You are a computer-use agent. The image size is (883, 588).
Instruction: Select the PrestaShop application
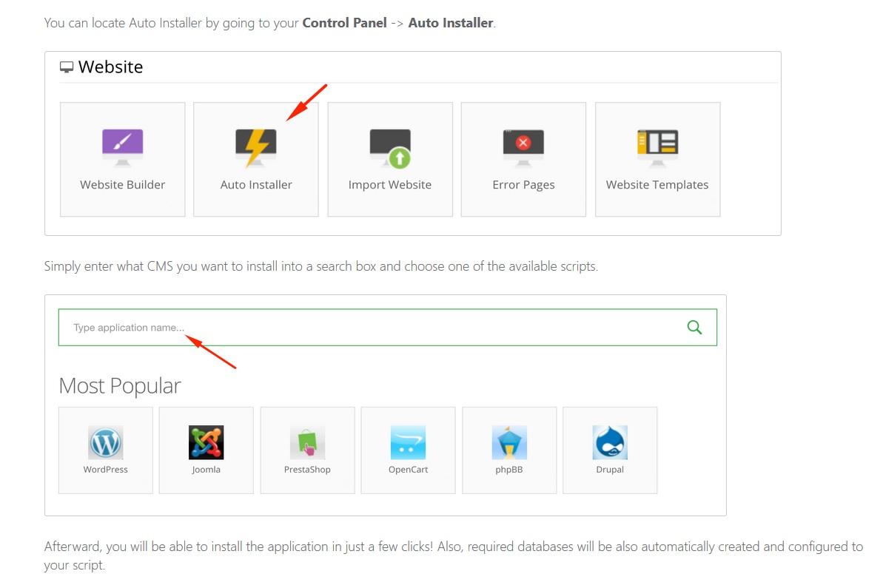tap(307, 450)
